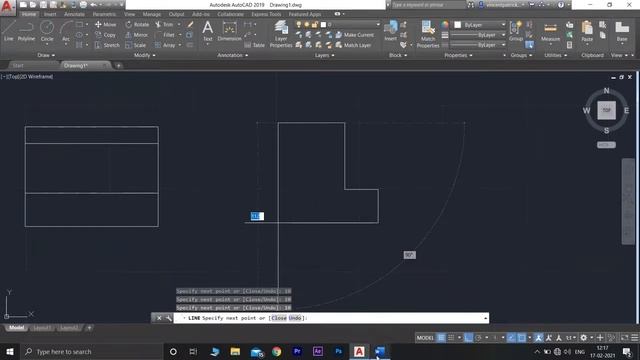This screenshot has height=360, width=640.
Task: Activate the Trim command
Action: tap(164, 24)
